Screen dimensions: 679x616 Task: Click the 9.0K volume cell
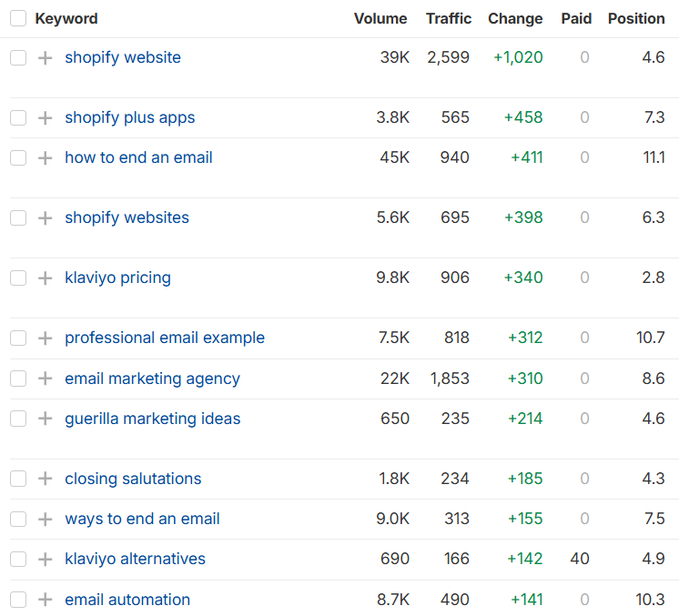[393, 519]
